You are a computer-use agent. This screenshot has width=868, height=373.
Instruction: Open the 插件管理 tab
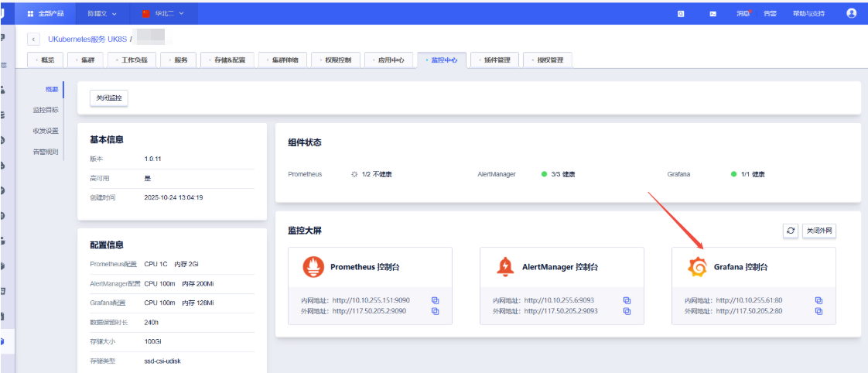tap(495, 60)
